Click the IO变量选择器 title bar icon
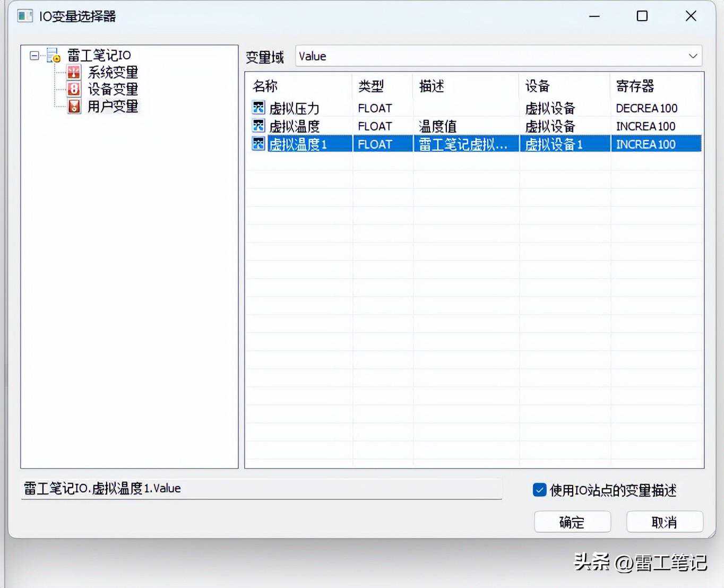 (25, 16)
